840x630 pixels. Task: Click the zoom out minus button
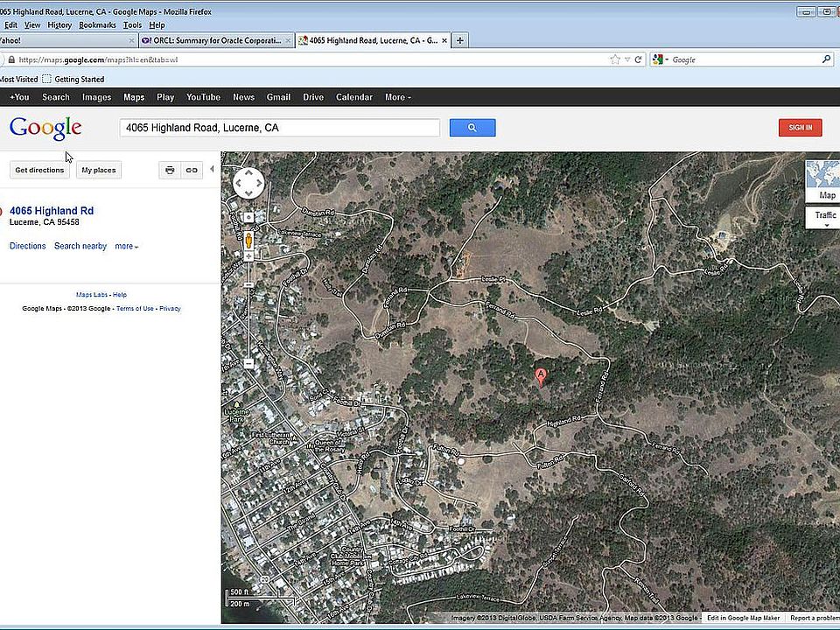248,362
